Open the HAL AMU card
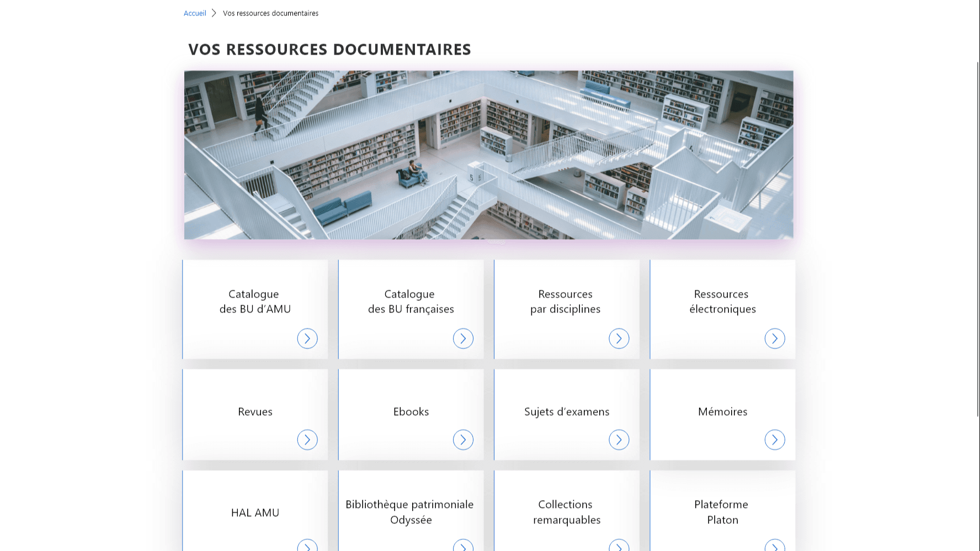The height and width of the screenshot is (551, 980). coord(255,511)
